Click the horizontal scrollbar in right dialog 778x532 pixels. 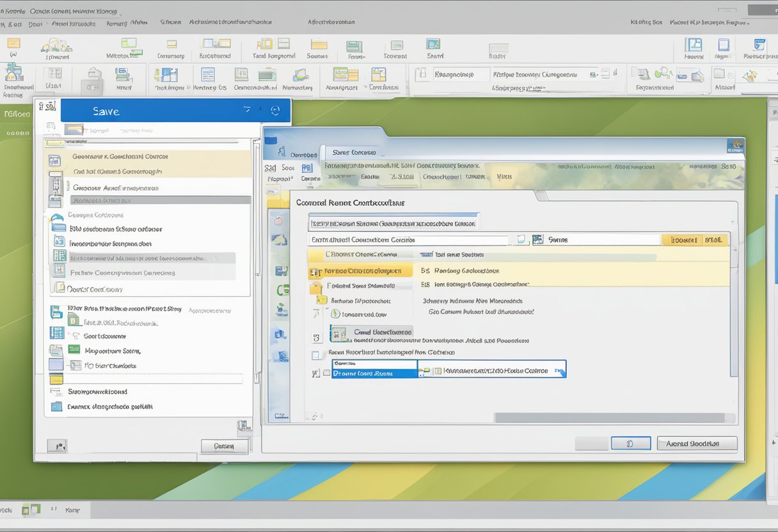coord(614,418)
